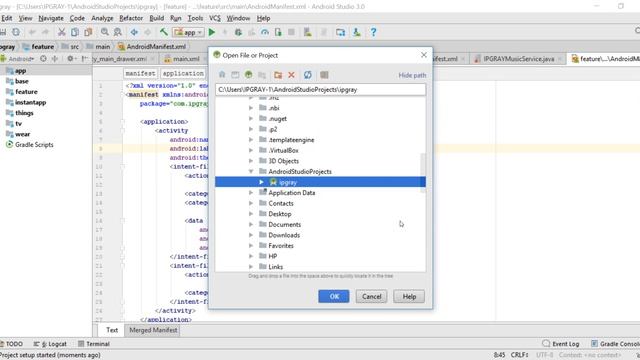Open the Build menu

(x=157, y=18)
